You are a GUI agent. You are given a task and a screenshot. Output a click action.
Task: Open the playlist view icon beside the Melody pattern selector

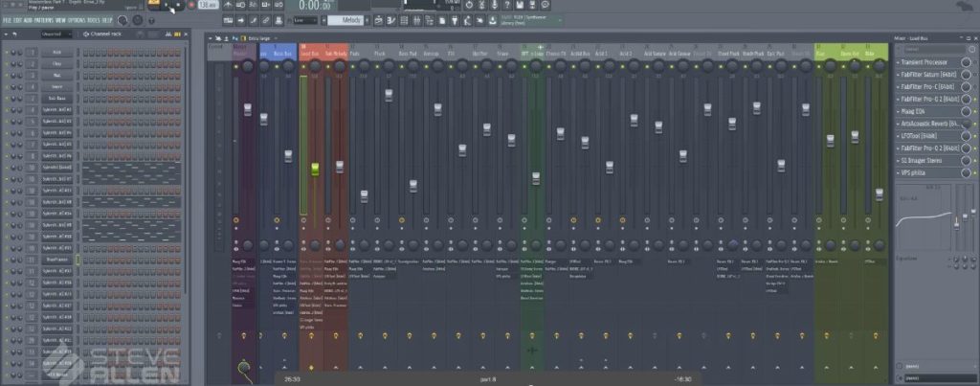[377, 21]
